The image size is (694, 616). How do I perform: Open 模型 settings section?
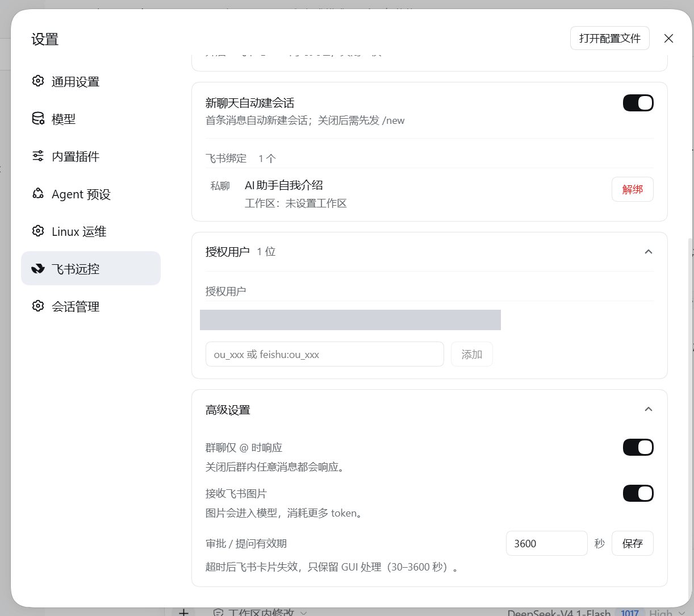91,119
